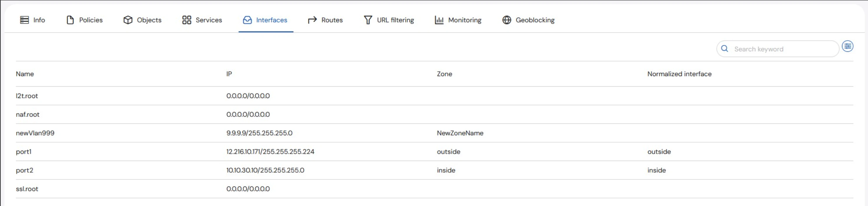Click the Routes arrow icon

(x=312, y=20)
